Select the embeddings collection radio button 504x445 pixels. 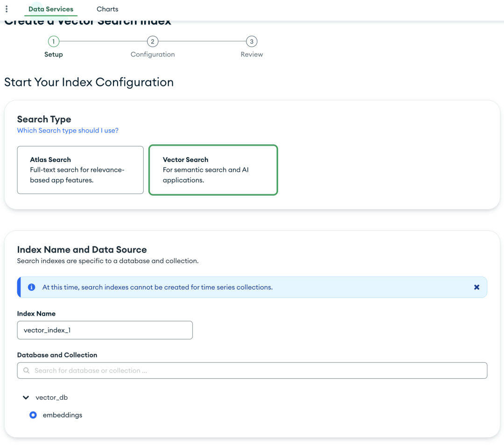[33, 415]
